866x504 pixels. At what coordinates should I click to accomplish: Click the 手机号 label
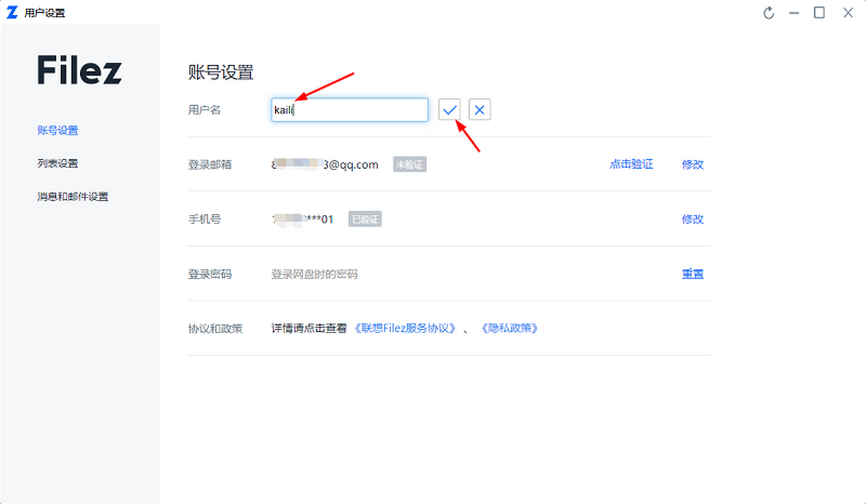(x=204, y=219)
